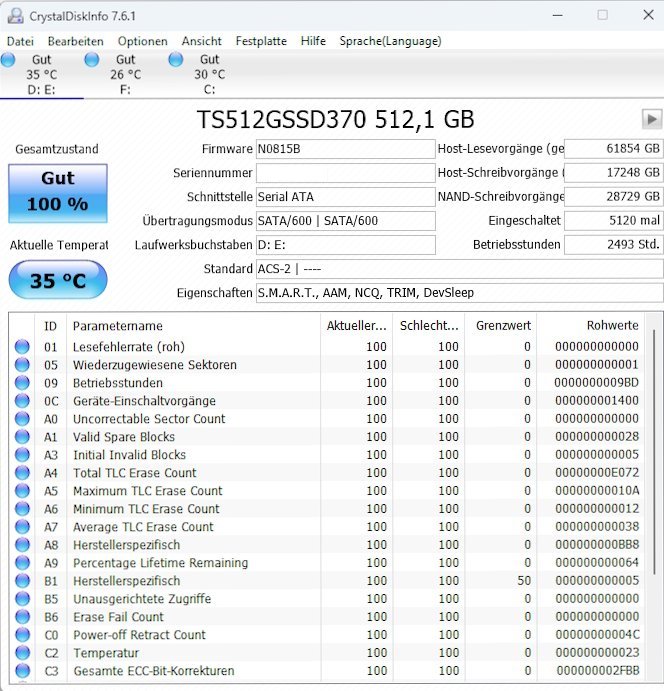Click the Betriebsstunden value 2493 Std.

click(x=613, y=245)
